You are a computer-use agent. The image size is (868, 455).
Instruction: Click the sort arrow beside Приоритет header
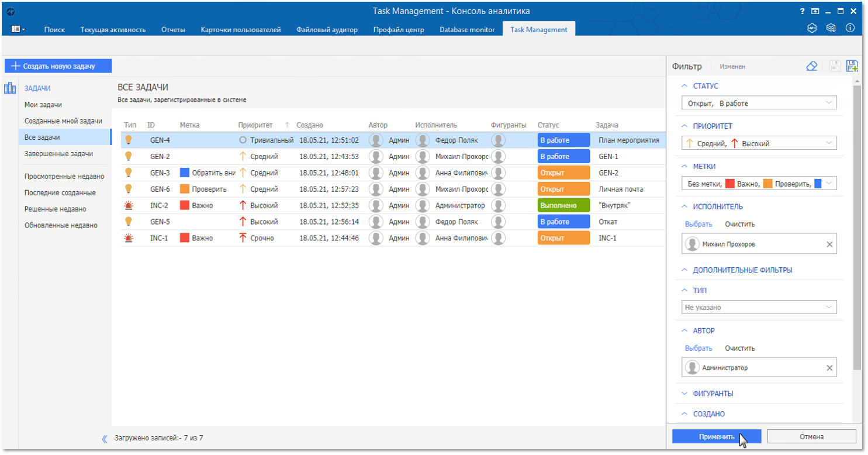click(x=287, y=125)
